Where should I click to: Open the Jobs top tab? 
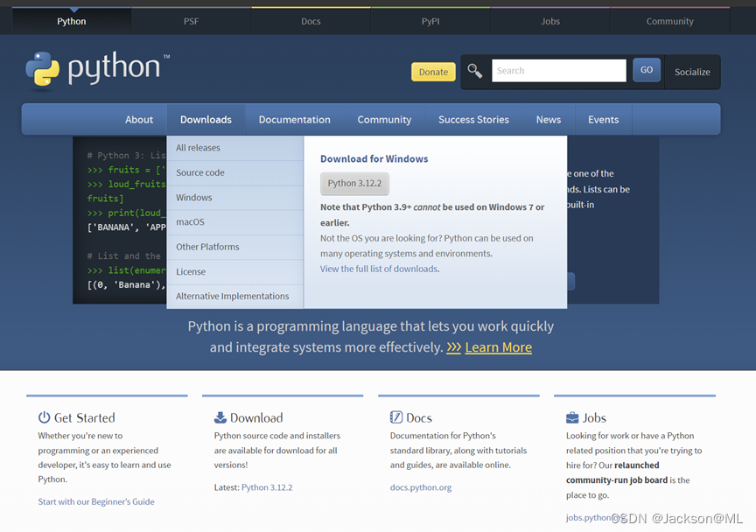(x=550, y=21)
